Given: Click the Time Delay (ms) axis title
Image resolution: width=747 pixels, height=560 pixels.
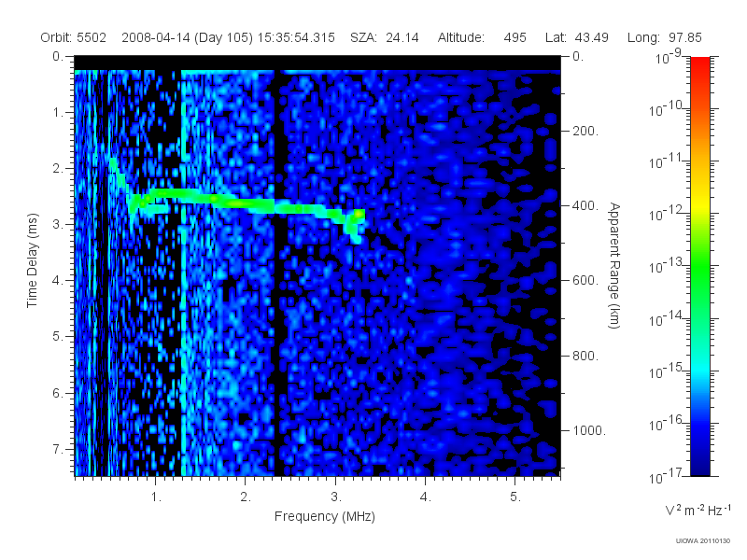Looking at the screenshot, I should pyautogui.click(x=32, y=260).
